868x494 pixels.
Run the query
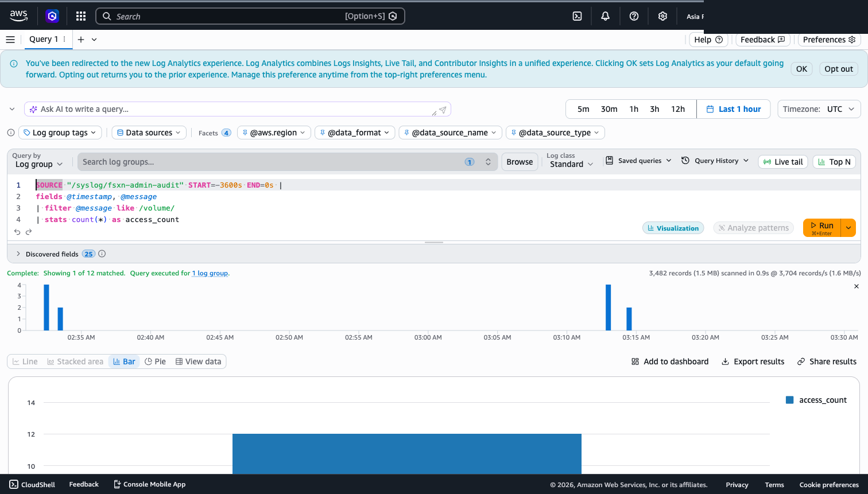[x=822, y=228]
